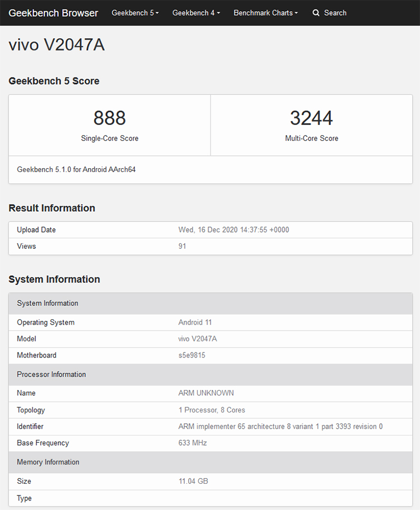Select the Android 11 operating system value

coord(195,322)
